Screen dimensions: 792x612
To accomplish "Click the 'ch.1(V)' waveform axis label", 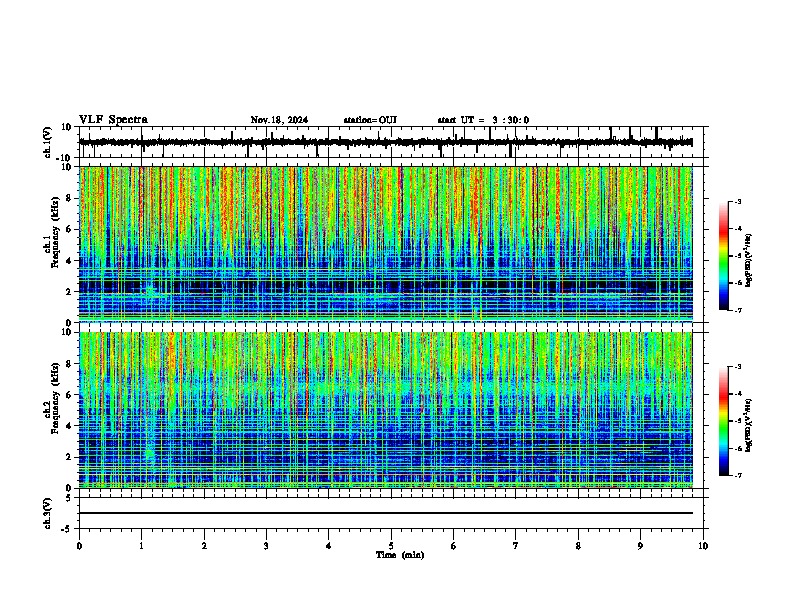I will 47,142.
